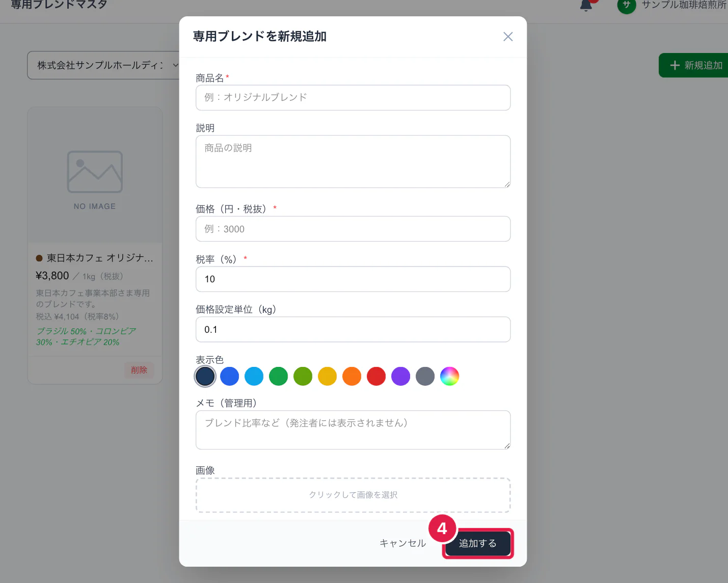Viewport: 728px width, 583px height.
Task: Click the メモ（管理用） text area
Action: [x=353, y=430]
